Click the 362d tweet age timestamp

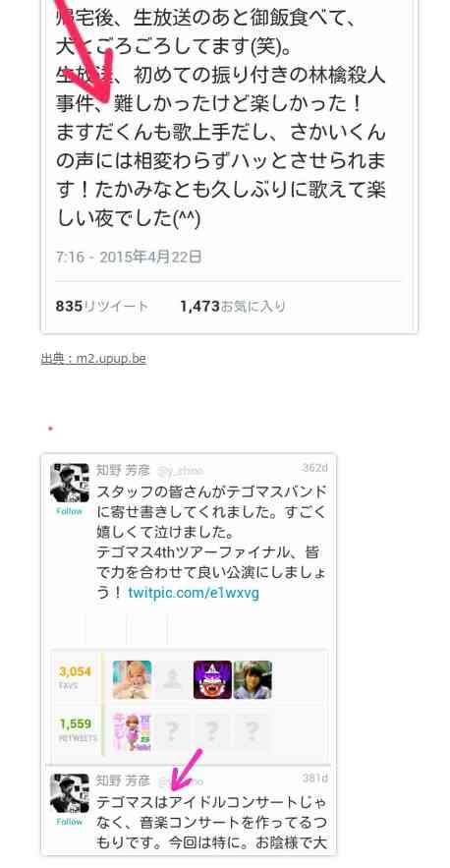[315, 468]
